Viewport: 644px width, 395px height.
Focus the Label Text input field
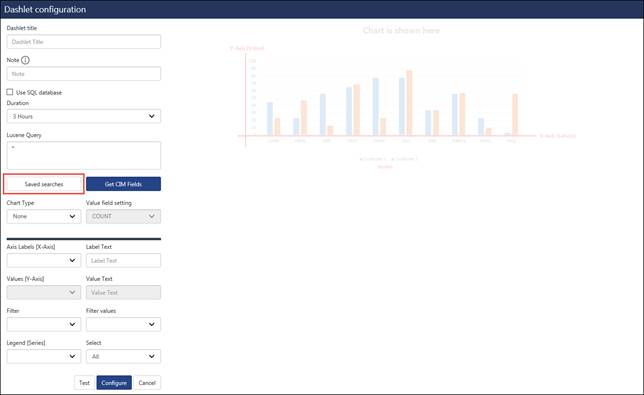tap(123, 260)
